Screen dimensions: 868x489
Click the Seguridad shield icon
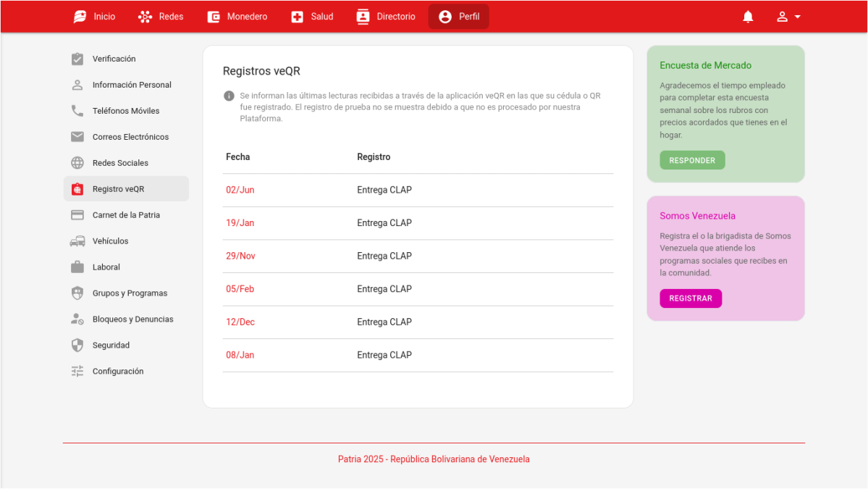pyautogui.click(x=77, y=346)
